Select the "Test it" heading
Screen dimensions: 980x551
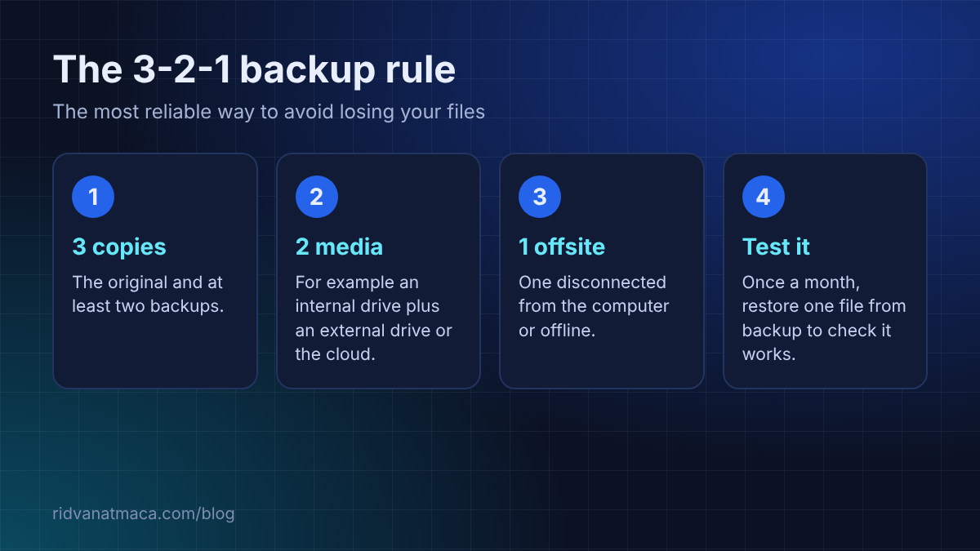click(x=776, y=247)
